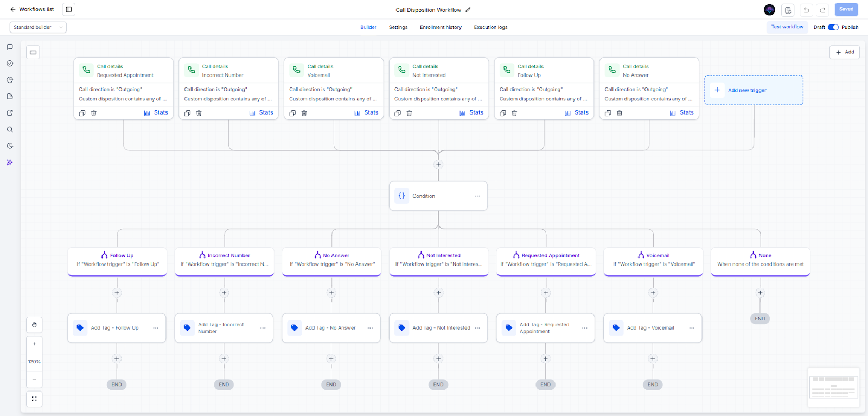Open the document sidebar icon
The width and height of the screenshot is (868, 416).
pyautogui.click(x=10, y=97)
